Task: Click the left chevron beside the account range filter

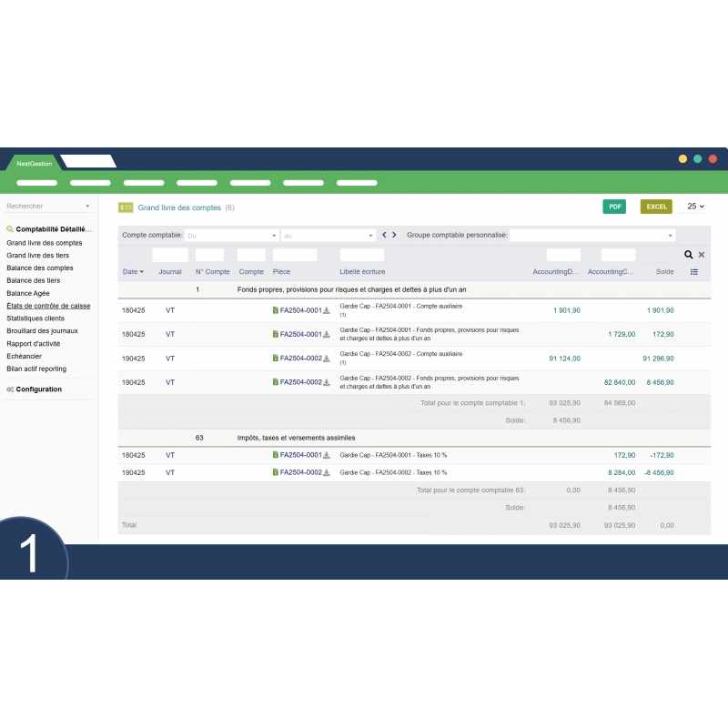Action: pyautogui.click(x=383, y=235)
